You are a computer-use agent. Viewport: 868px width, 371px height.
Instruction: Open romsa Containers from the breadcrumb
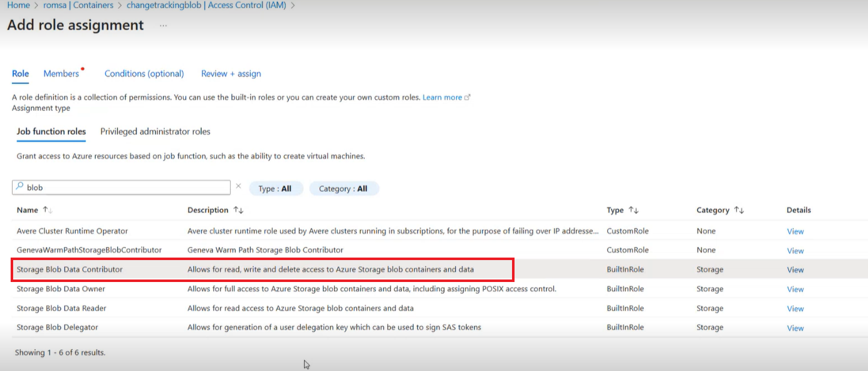pos(77,4)
